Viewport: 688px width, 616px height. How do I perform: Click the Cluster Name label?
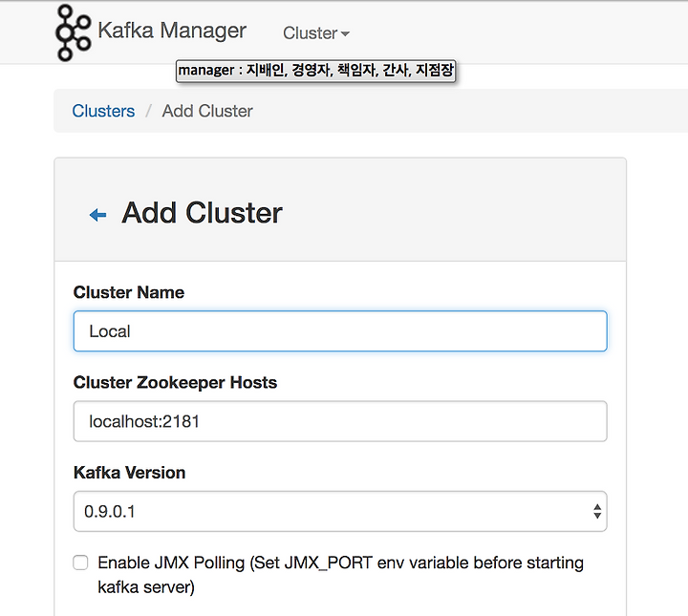pos(129,292)
